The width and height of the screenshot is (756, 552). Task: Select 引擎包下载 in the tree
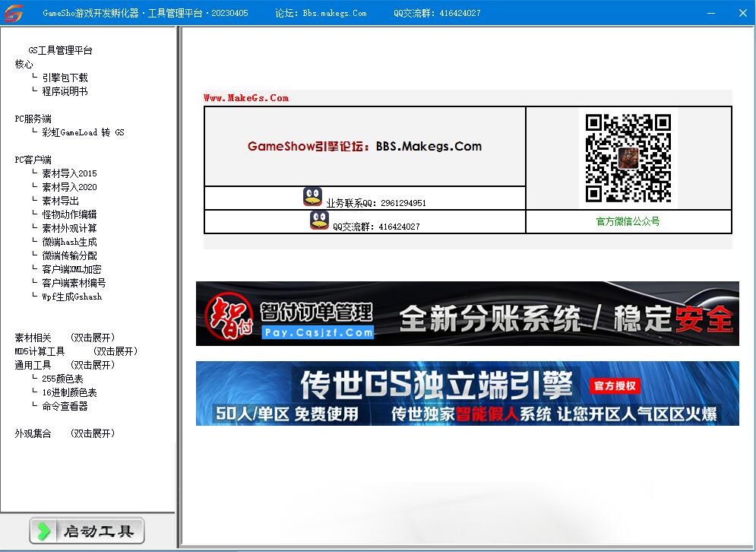pyautogui.click(x=65, y=78)
